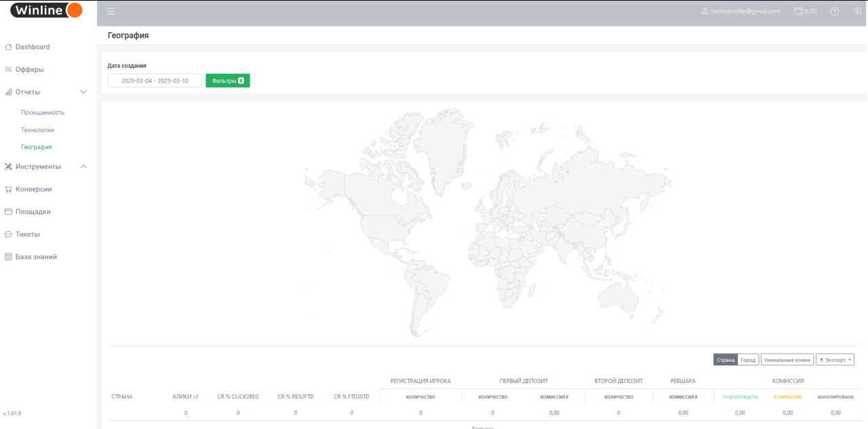Click the help question mark icon
The image size is (868, 429).
click(x=835, y=12)
